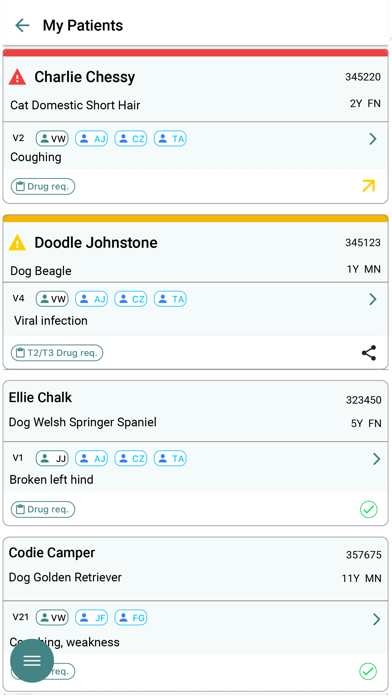Open the Codie Camper patient name
392x696 pixels.
52,553
